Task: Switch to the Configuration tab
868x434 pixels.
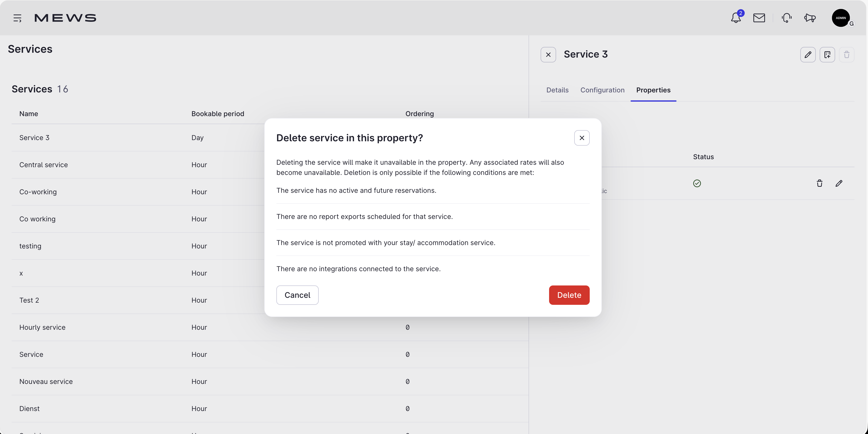Action: point(602,90)
